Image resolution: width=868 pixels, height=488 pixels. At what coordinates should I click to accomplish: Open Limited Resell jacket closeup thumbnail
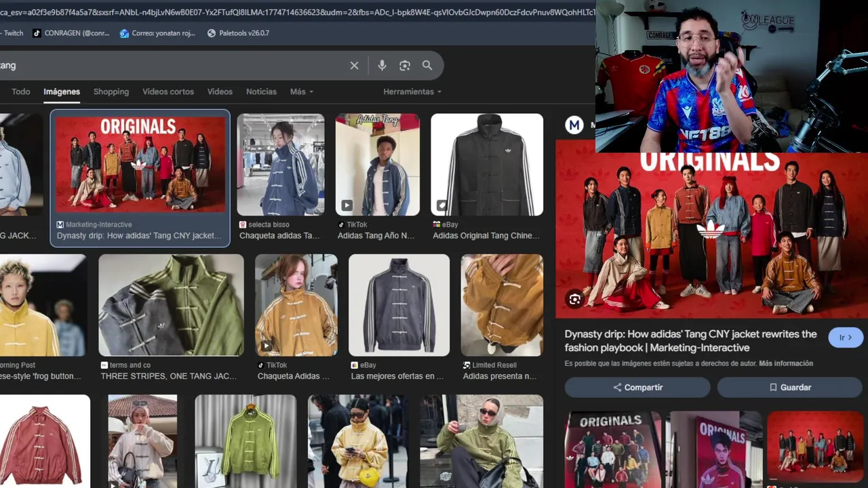coord(502,305)
